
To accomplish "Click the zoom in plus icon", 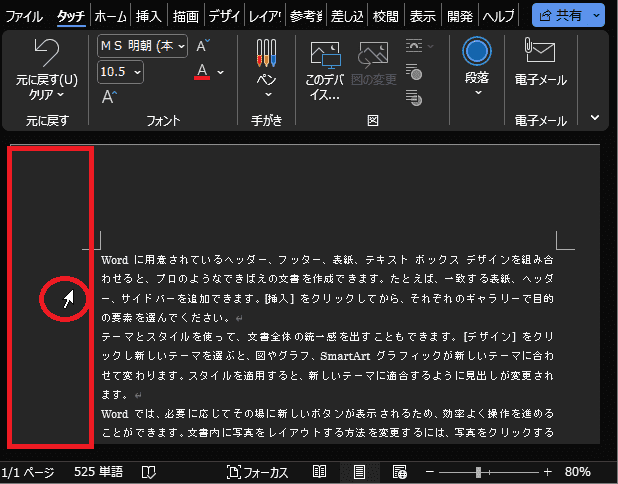I will [547, 472].
